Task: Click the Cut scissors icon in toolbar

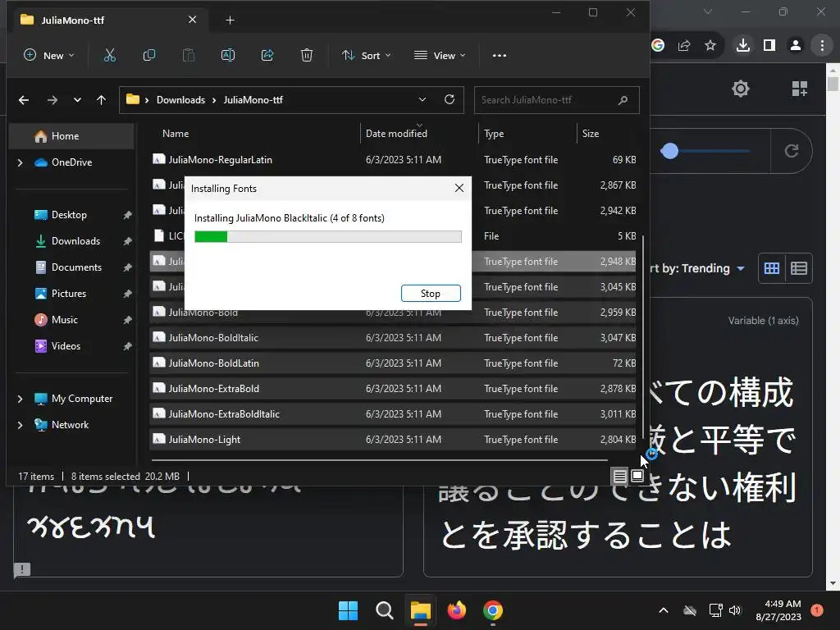Action: click(x=110, y=55)
